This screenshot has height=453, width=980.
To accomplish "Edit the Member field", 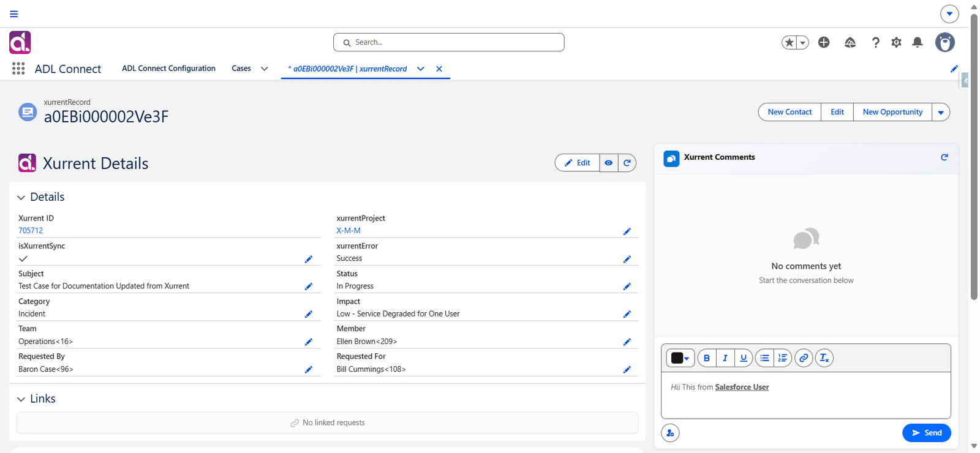I will [x=627, y=342].
